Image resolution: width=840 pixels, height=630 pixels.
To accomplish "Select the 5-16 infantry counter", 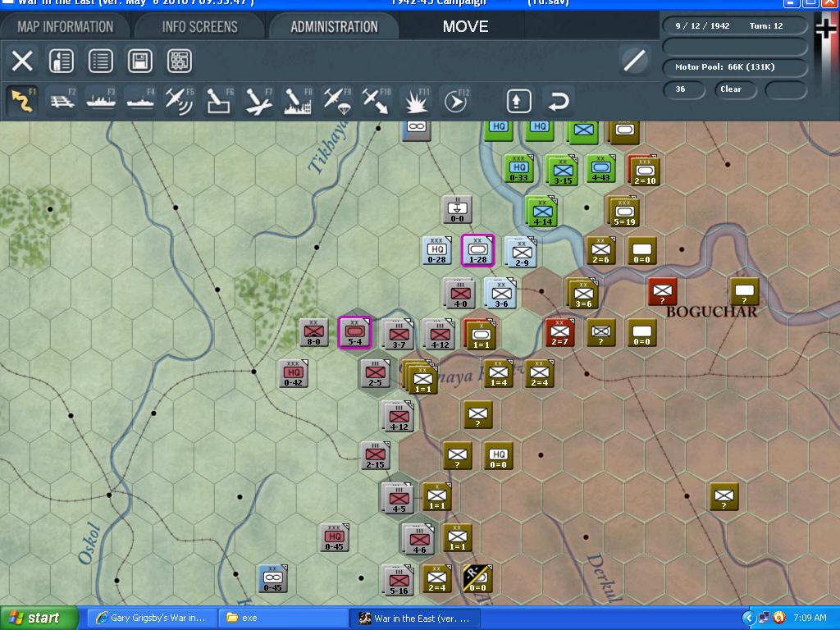I will [398, 580].
